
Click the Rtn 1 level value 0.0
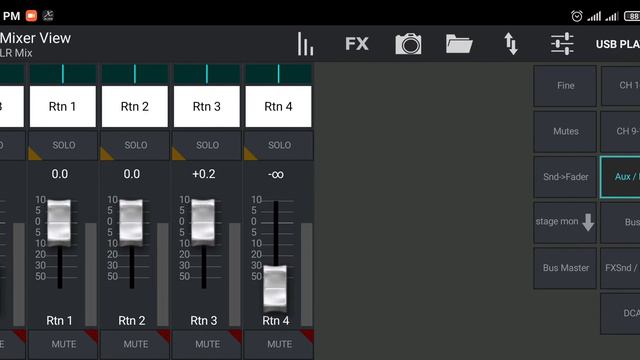[x=60, y=174]
